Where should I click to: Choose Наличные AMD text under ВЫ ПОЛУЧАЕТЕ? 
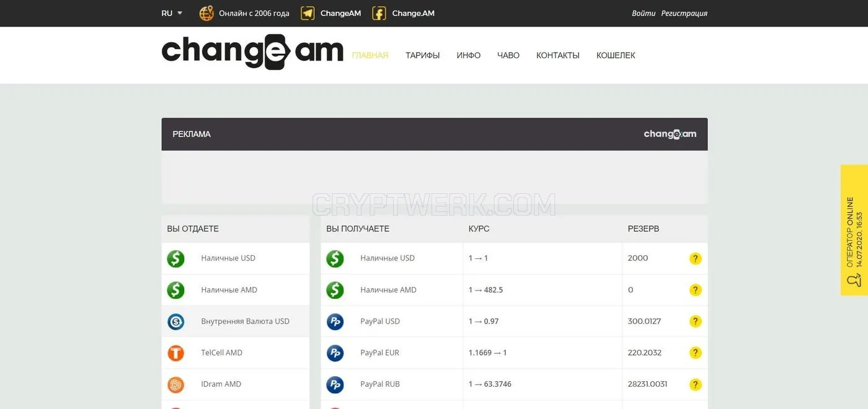tap(388, 289)
